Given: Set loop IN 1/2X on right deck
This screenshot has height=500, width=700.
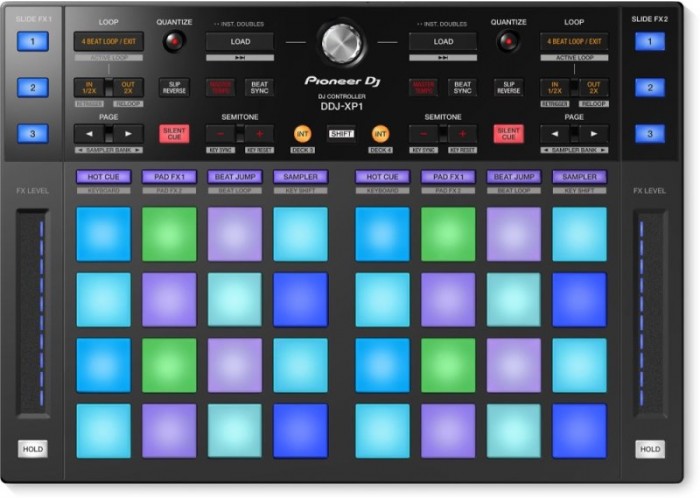Looking at the screenshot, I should click(555, 88).
